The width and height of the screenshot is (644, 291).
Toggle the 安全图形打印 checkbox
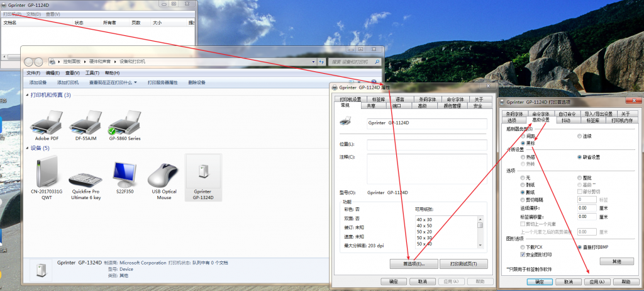523,254
